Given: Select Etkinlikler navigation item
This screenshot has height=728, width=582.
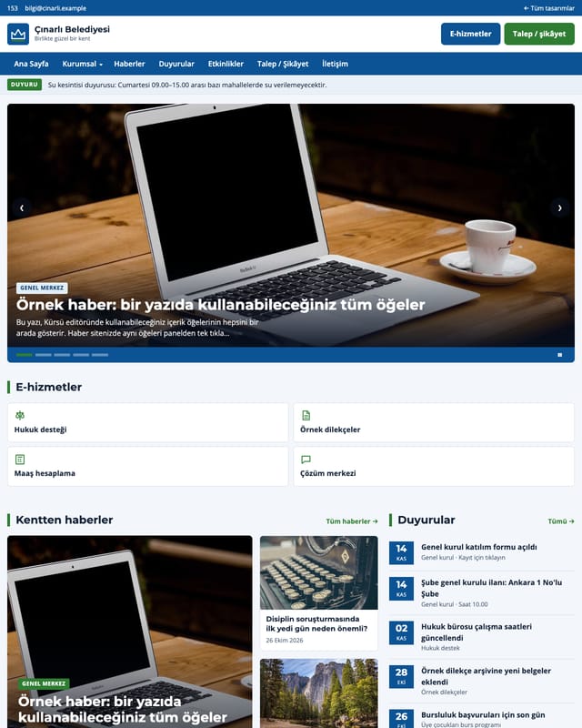Looking at the screenshot, I should (x=226, y=64).
